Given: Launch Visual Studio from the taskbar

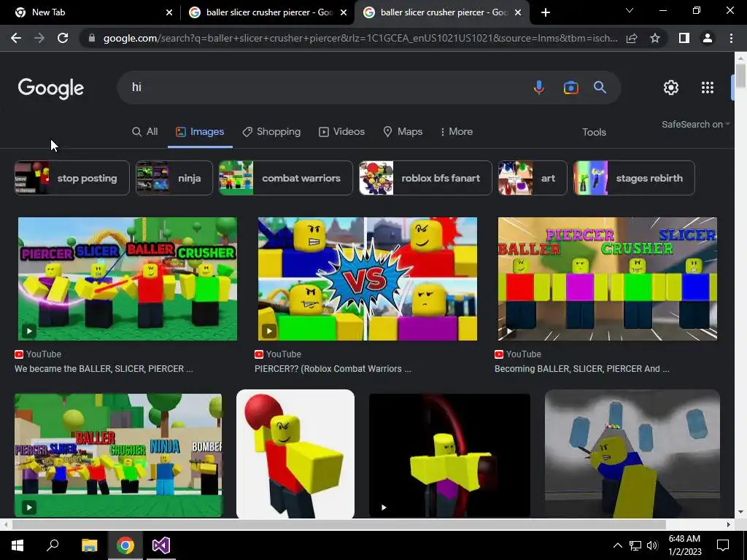Looking at the screenshot, I should click(x=161, y=545).
